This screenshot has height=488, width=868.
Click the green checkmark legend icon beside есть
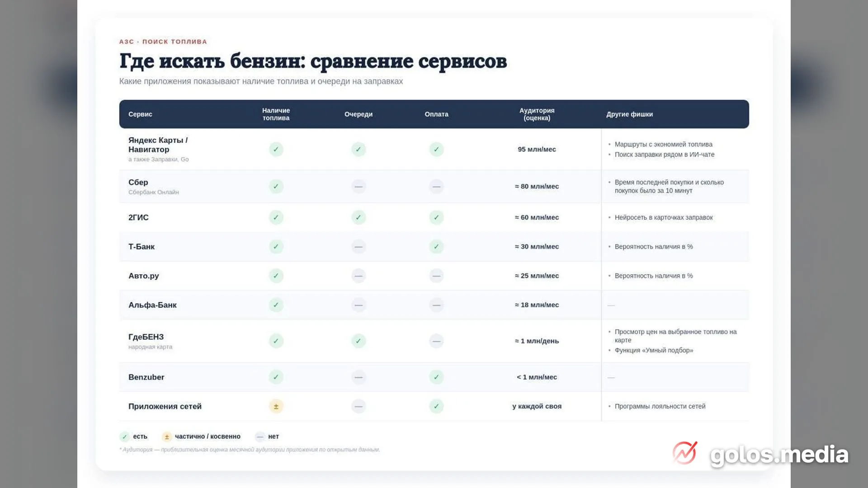(124, 436)
